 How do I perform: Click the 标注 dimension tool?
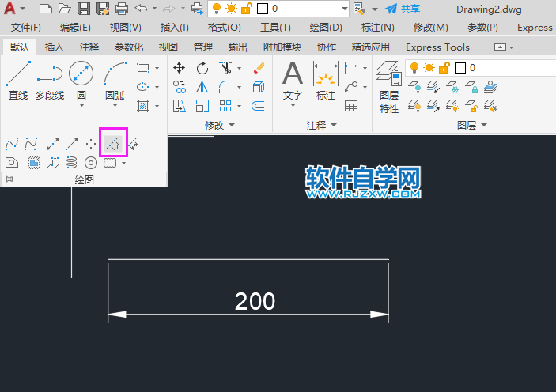(x=326, y=80)
